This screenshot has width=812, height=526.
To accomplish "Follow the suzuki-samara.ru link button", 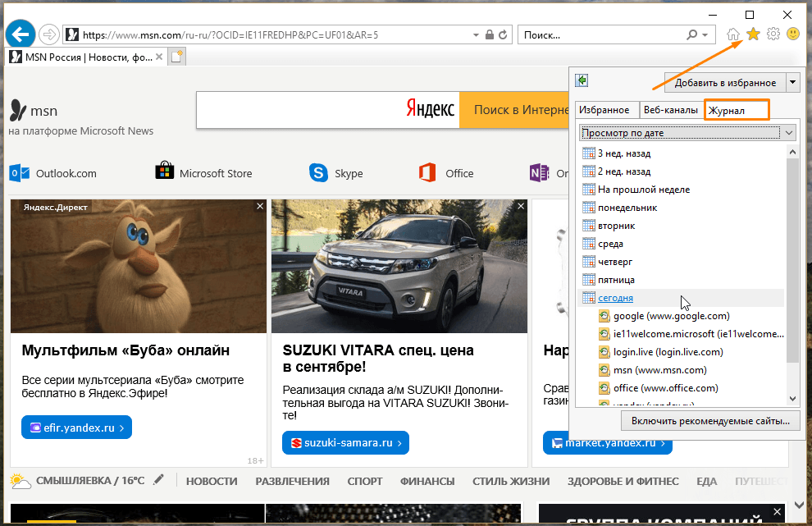I will (x=345, y=443).
